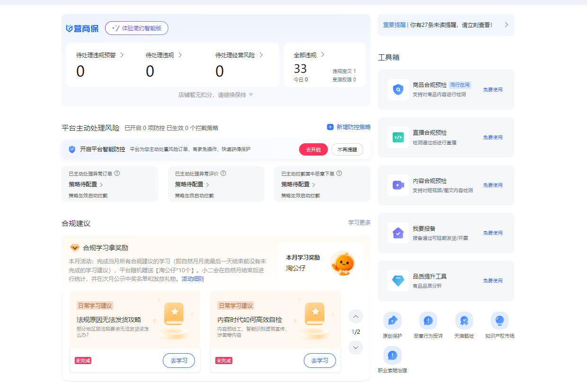Expand the 店铺暂无扣分 score details arrow
The height and width of the screenshot is (392, 587).
coord(251,95)
